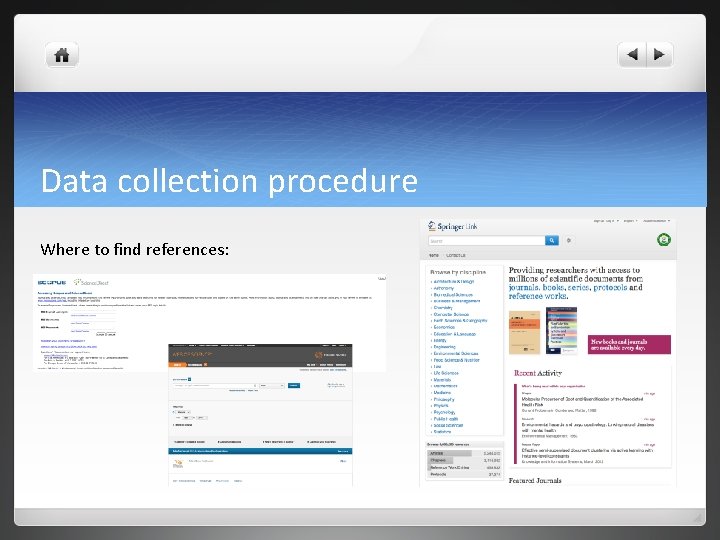The image size is (720, 540).
Task: Click the ScienceDirect logo beside Scopus
Action: [91, 282]
